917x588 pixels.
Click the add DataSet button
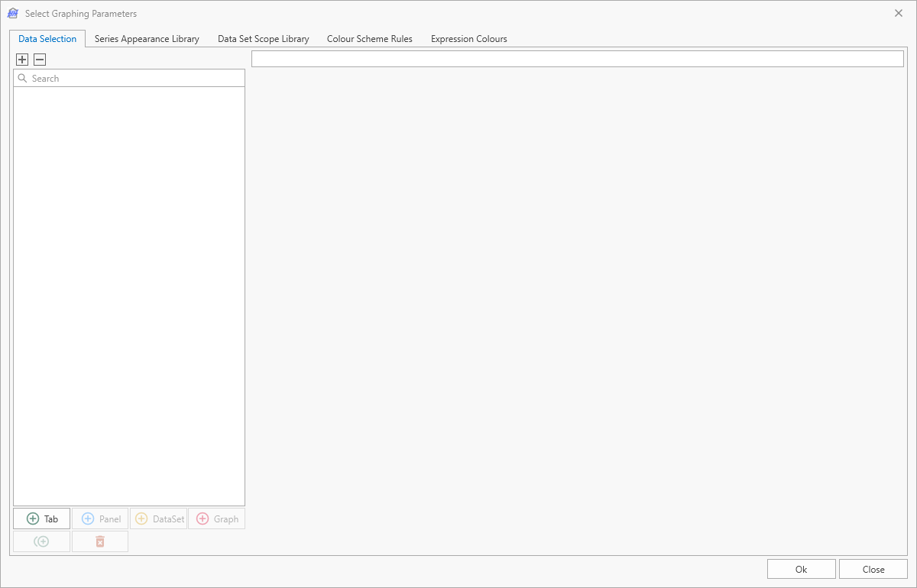[159, 519]
